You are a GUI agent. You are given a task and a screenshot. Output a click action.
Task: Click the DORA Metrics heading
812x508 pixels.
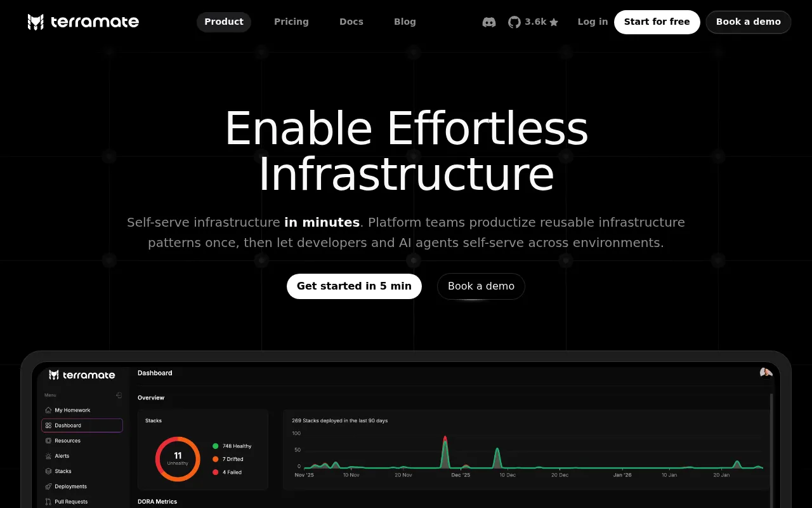(x=157, y=502)
